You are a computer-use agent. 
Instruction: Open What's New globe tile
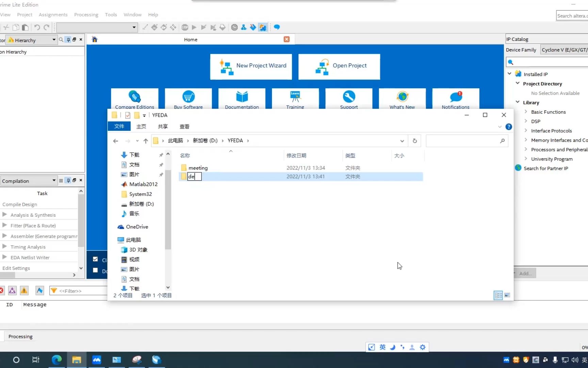coord(402,99)
